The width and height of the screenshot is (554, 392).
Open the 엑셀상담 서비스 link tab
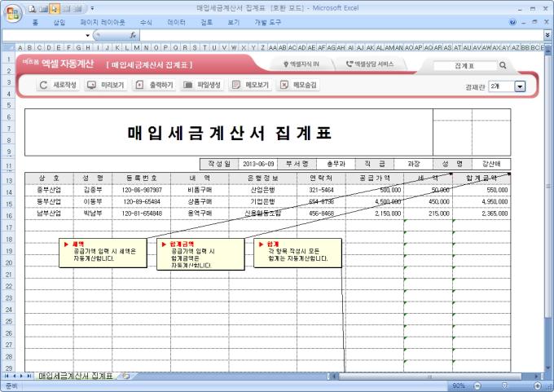[370, 64]
